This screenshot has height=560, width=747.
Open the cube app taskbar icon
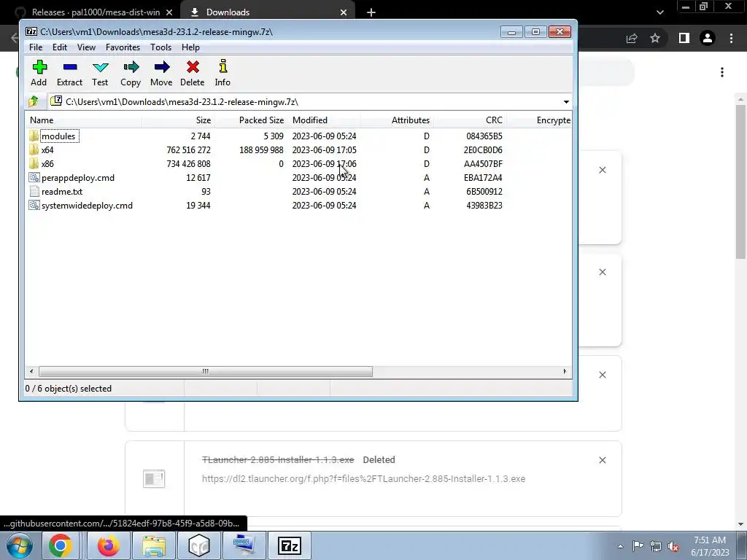pyautogui.click(x=199, y=545)
